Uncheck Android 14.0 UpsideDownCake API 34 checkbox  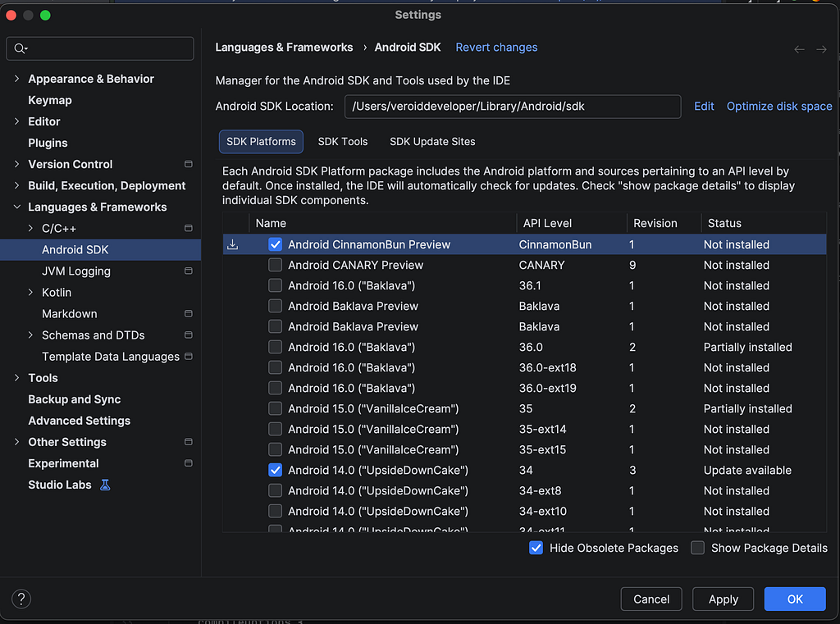click(276, 471)
